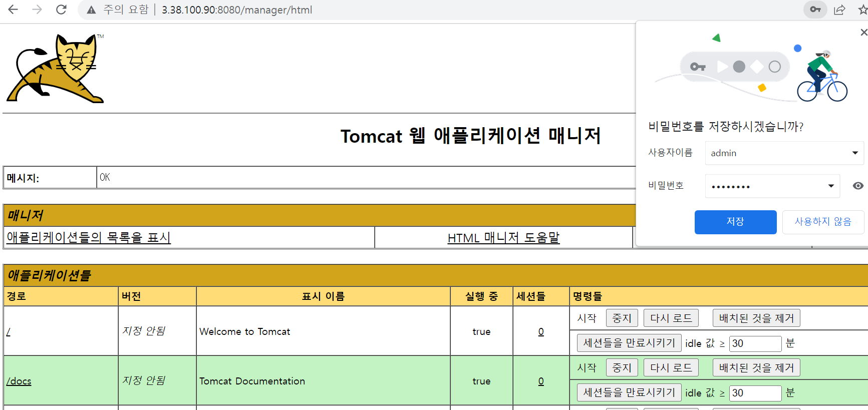The image size is (868, 410).
Task: Click Tomcat Documentation display name
Action: 252,381
